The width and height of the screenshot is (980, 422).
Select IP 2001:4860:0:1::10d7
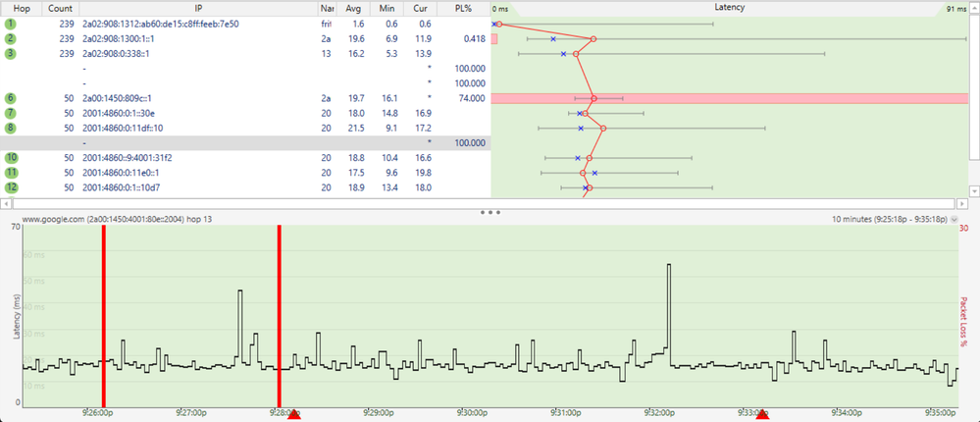click(x=120, y=187)
